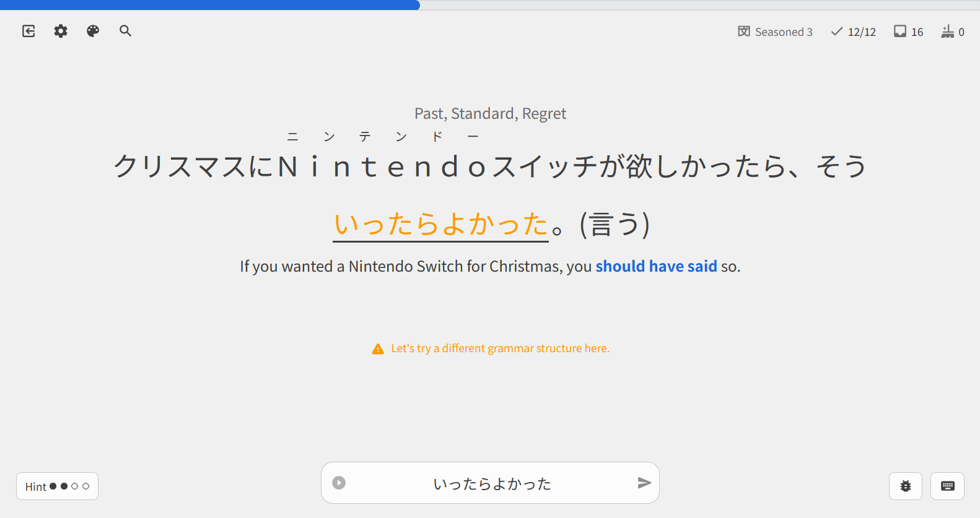980x518 pixels.
Task: Click the exit review session icon
Action: coord(28,31)
